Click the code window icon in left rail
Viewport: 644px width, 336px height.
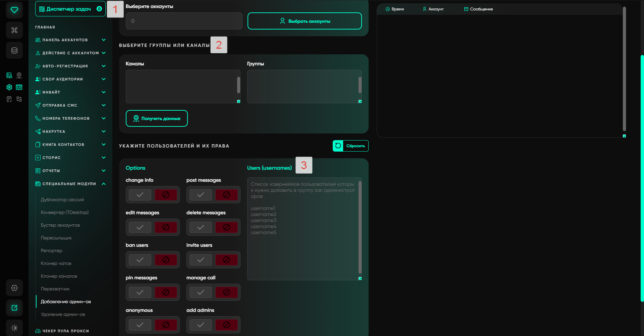19,87
